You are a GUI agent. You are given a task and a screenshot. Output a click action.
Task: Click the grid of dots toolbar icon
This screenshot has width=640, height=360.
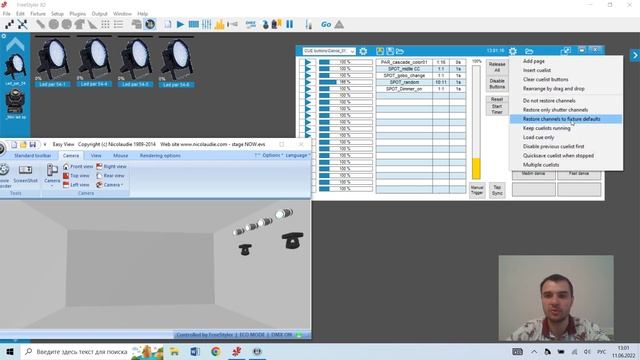tap(105, 24)
